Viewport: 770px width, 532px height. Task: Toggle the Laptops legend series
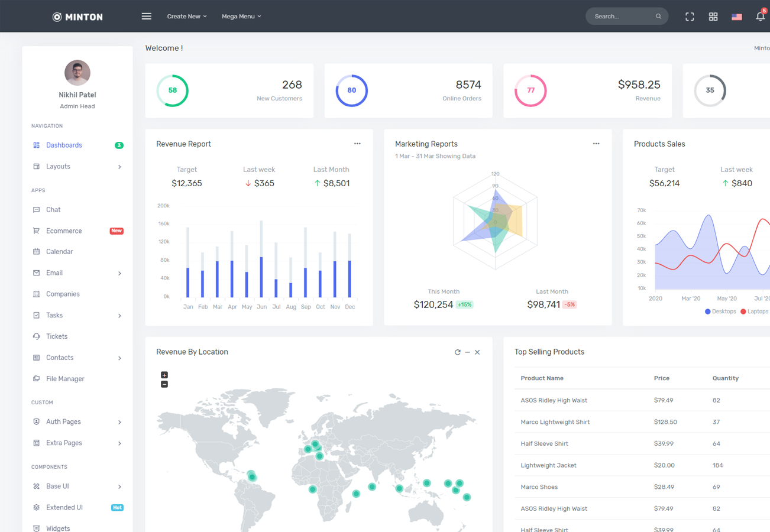[755, 312]
